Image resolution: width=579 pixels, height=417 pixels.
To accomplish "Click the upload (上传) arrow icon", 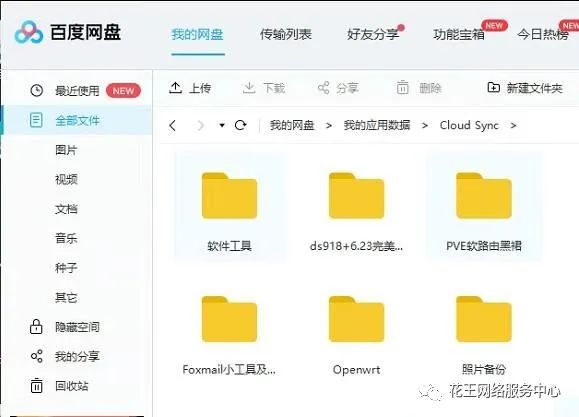I will (x=175, y=88).
